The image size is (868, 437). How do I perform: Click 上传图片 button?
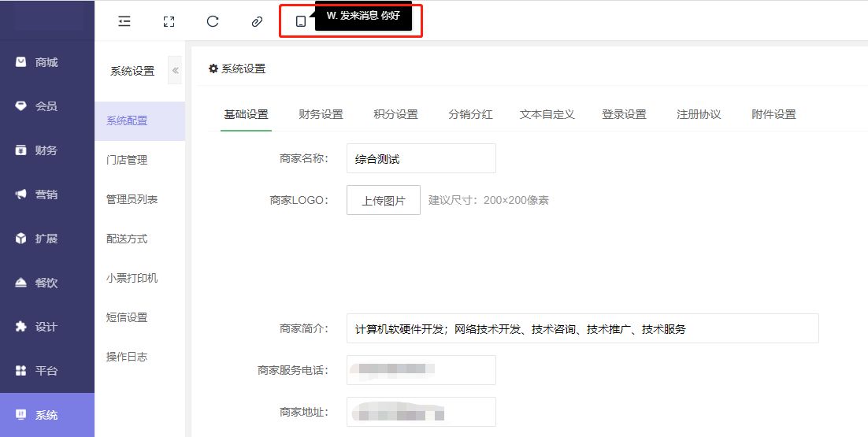pos(384,200)
